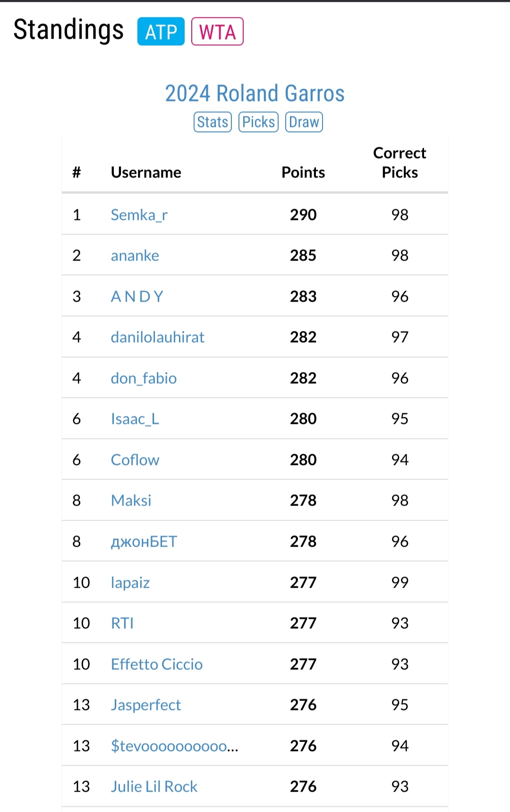Image resolution: width=510 pixels, height=812 pixels.
Task: Switch to the ATP standings tab
Action: point(161,32)
